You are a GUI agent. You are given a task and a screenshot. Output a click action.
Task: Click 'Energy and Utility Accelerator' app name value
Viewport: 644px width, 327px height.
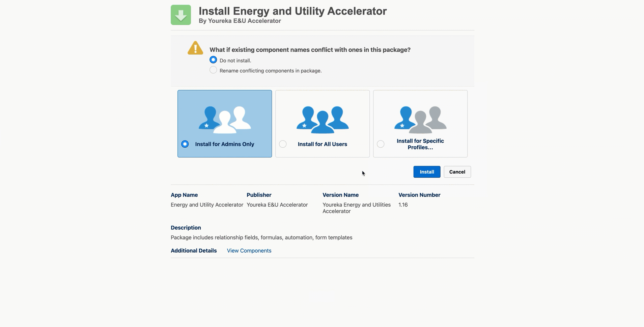click(207, 205)
